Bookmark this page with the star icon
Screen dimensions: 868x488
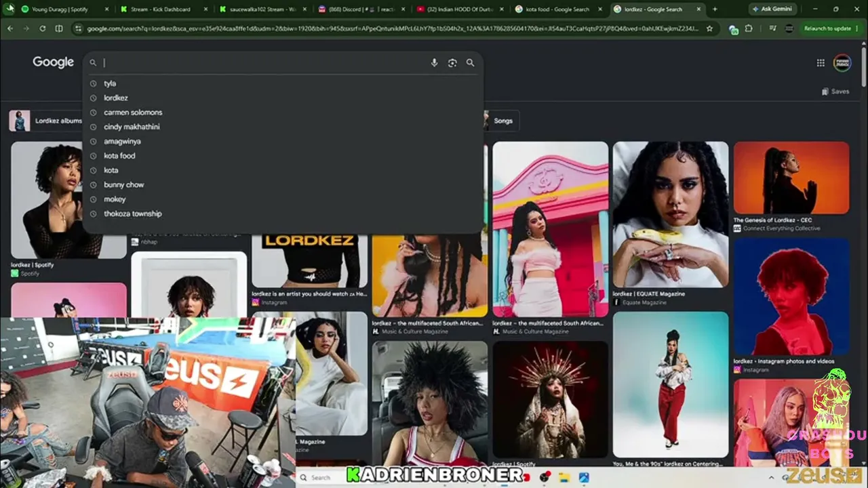point(709,28)
